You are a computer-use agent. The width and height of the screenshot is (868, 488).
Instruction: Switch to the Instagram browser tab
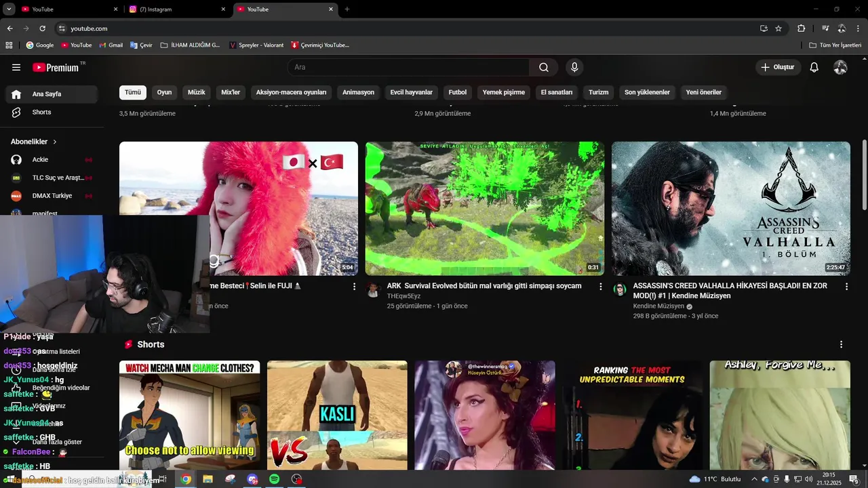point(176,9)
